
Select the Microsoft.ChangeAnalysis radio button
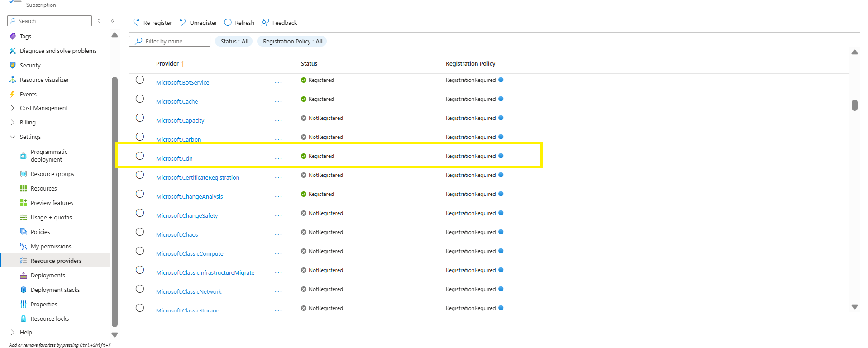click(140, 194)
